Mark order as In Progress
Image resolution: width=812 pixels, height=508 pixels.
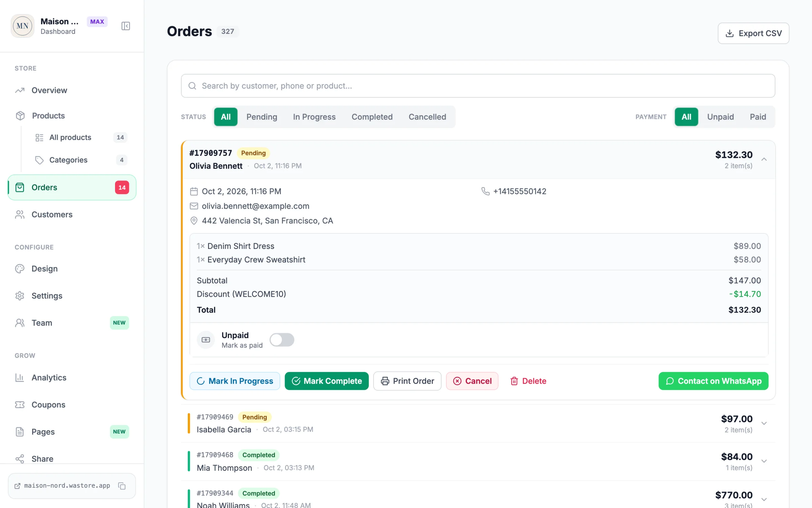235,381
